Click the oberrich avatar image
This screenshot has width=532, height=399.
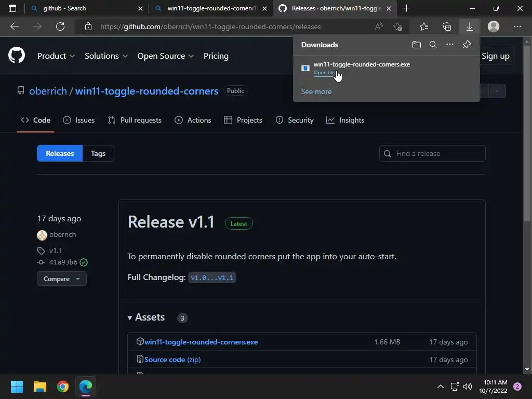point(42,235)
